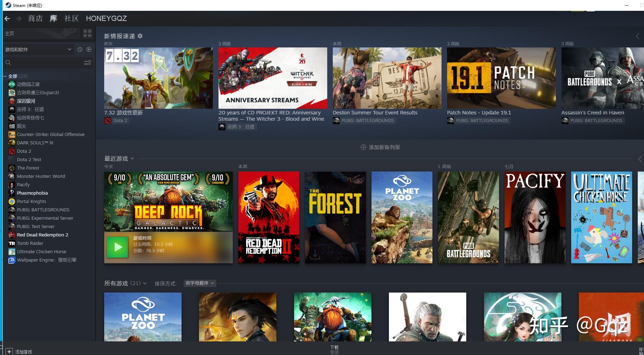Screen dimensions: 644x355
Task: Select Dota 2 Test in the list
Action: click(29, 159)
